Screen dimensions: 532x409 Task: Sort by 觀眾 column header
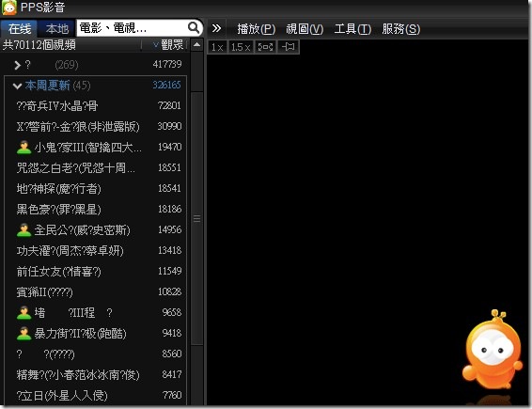pyautogui.click(x=168, y=45)
